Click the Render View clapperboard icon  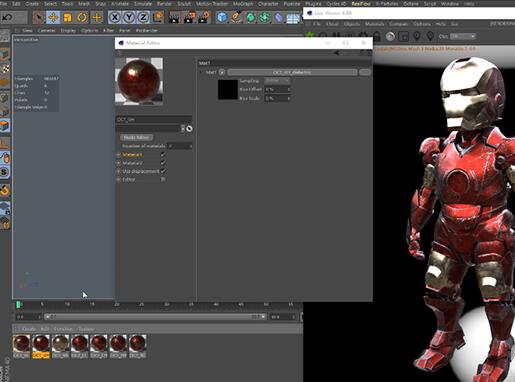point(174,17)
